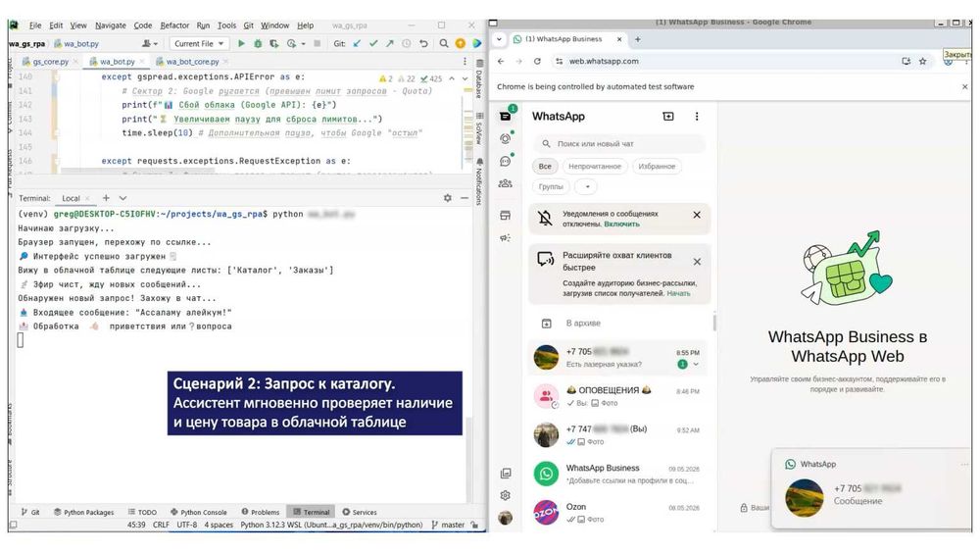Select the 'Непрочитанное' chat filter
The image size is (980, 552).
click(x=595, y=167)
